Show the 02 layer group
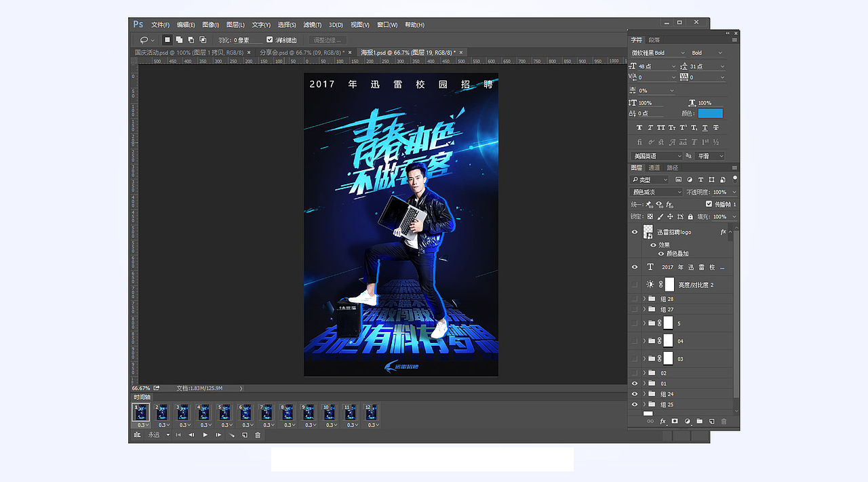 (x=635, y=373)
